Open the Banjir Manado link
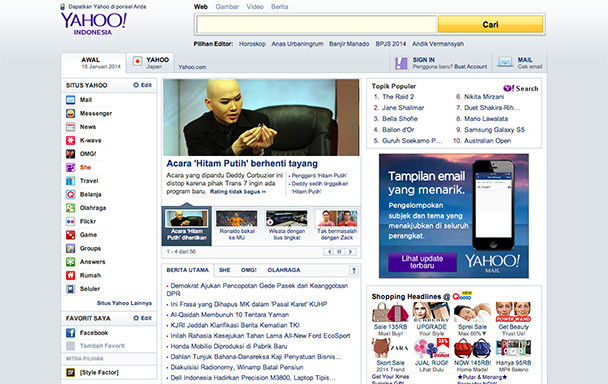 pos(349,44)
